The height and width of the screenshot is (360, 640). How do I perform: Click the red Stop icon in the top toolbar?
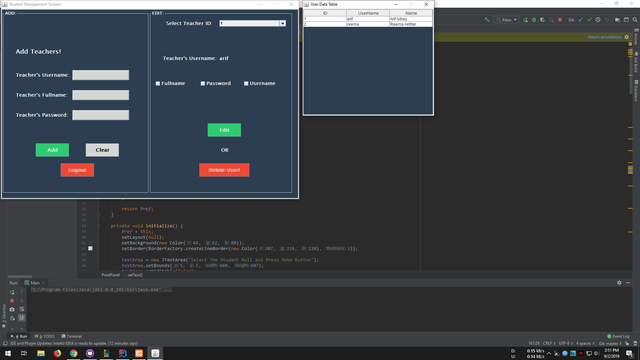click(x=560, y=20)
